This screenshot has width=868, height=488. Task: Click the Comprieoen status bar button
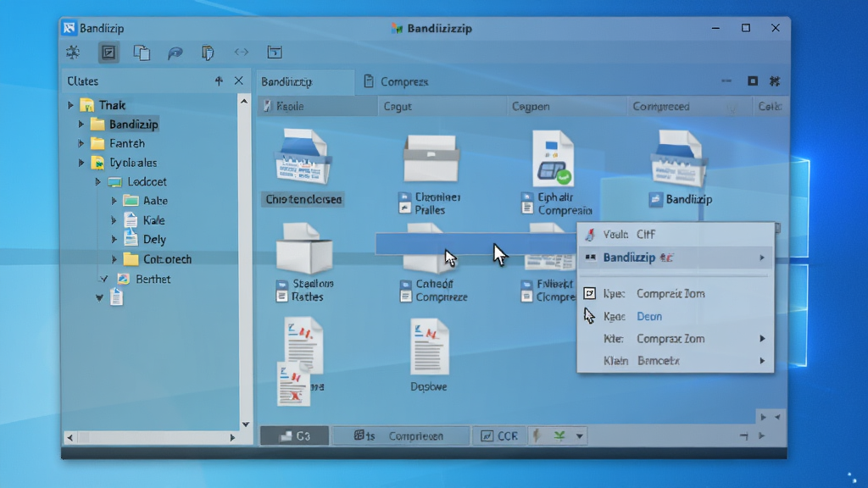[x=400, y=436]
